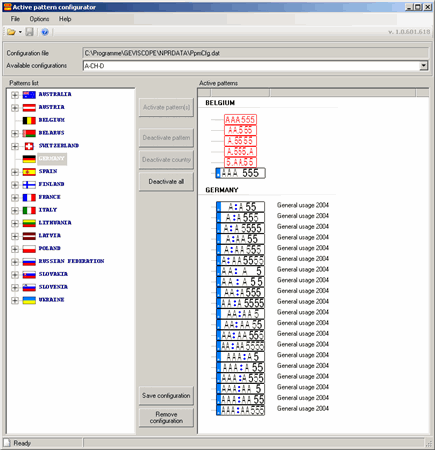Select first German A:A 55 plate pattern
Screen dimensions: 435x450
tap(240, 206)
